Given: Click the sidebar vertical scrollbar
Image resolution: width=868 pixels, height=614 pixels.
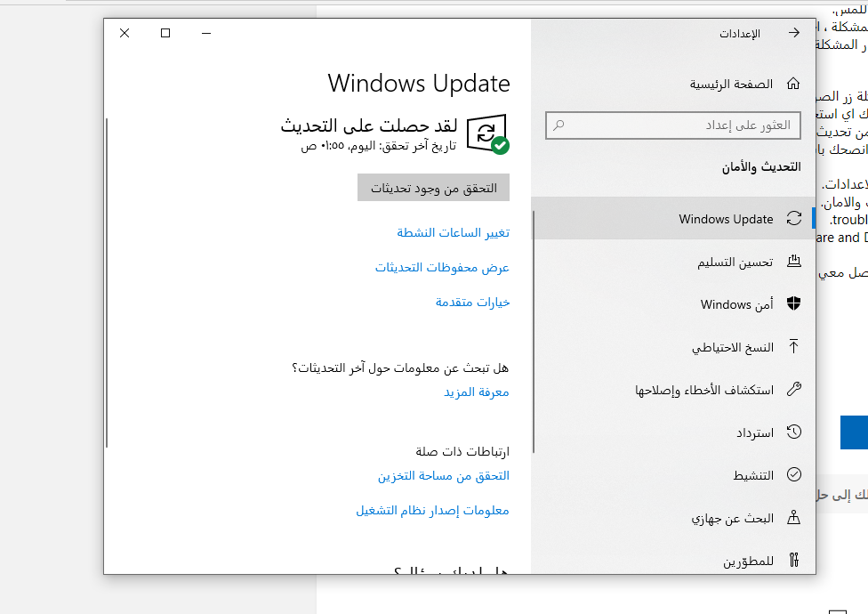Looking at the screenshot, I should coord(534,332).
